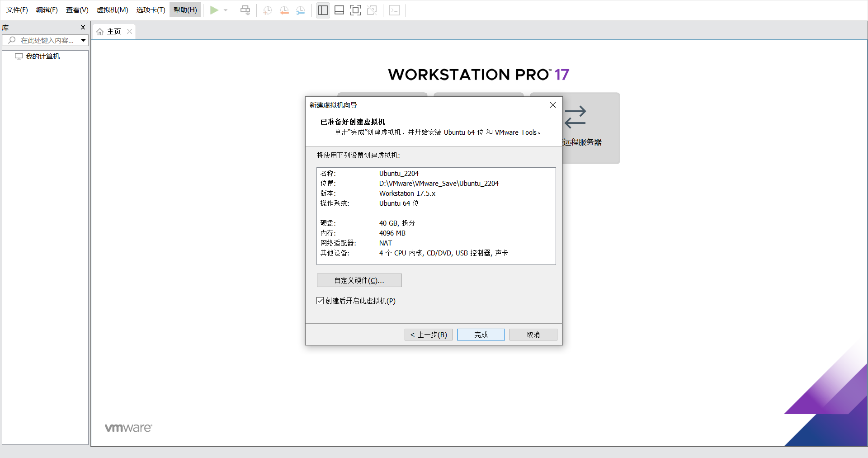Click the 4096 MB memory value
Screen dimensions: 868x458
[x=392, y=233]
